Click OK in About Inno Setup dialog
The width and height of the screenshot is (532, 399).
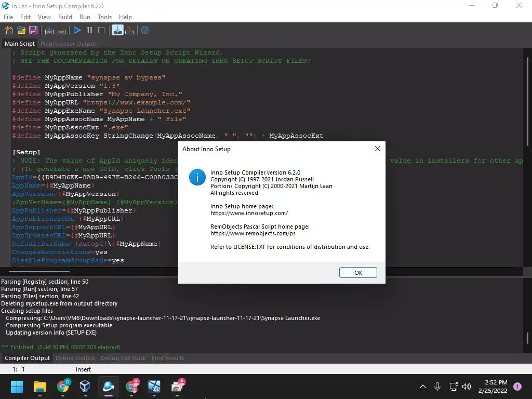pos(358,272)
